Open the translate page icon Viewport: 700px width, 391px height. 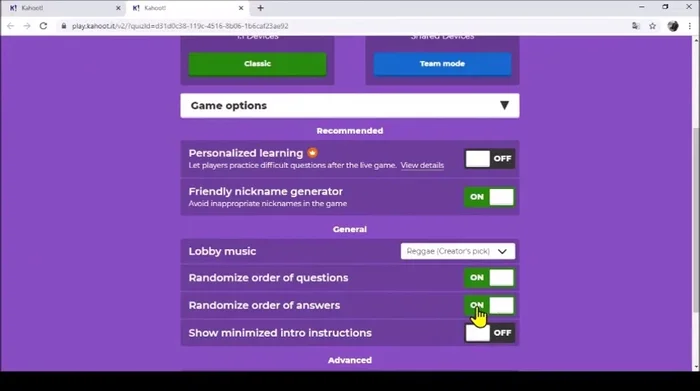[636, 26]
